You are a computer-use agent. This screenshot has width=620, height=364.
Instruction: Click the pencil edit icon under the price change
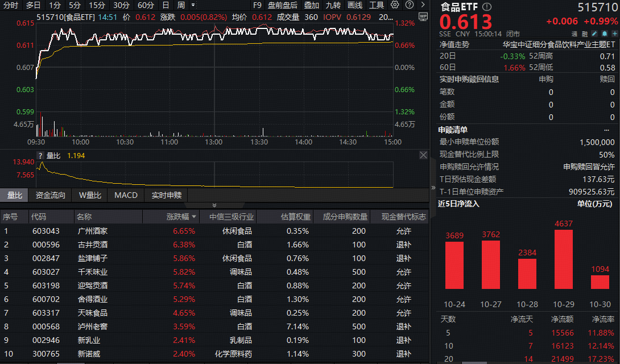pyautogui.click(x=594, y=34)
